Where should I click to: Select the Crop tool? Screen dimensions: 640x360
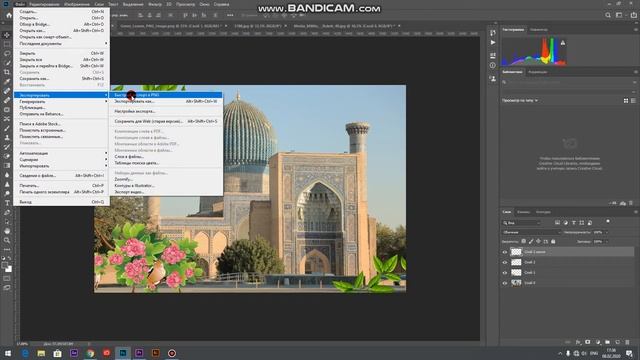click(7, 72)
